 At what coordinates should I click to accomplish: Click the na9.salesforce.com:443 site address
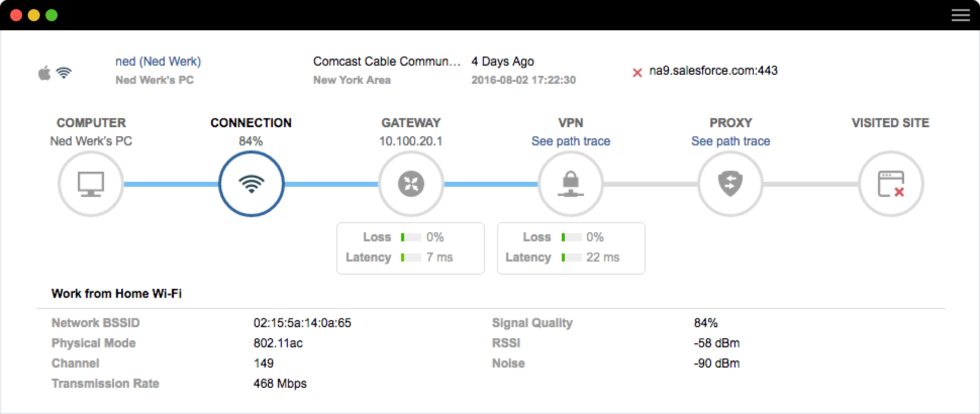click(713, 71)
